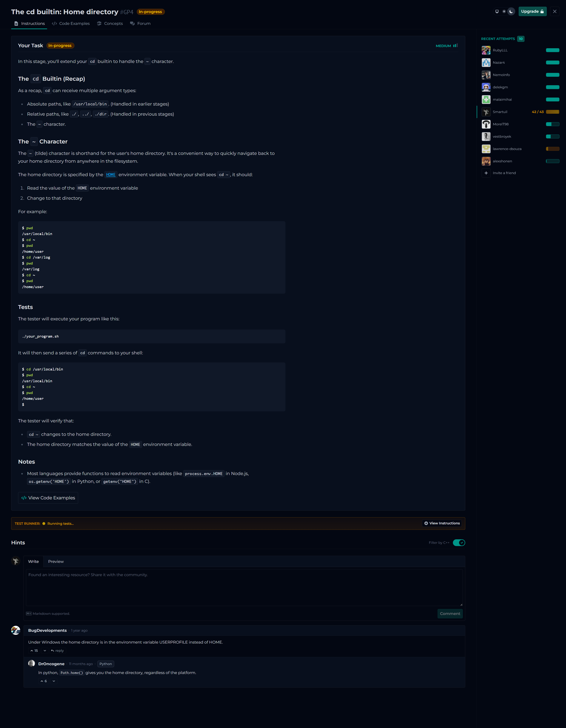
Task: Select the light theme sun icon
Action: pyautogui.click(x=504, y=11)
